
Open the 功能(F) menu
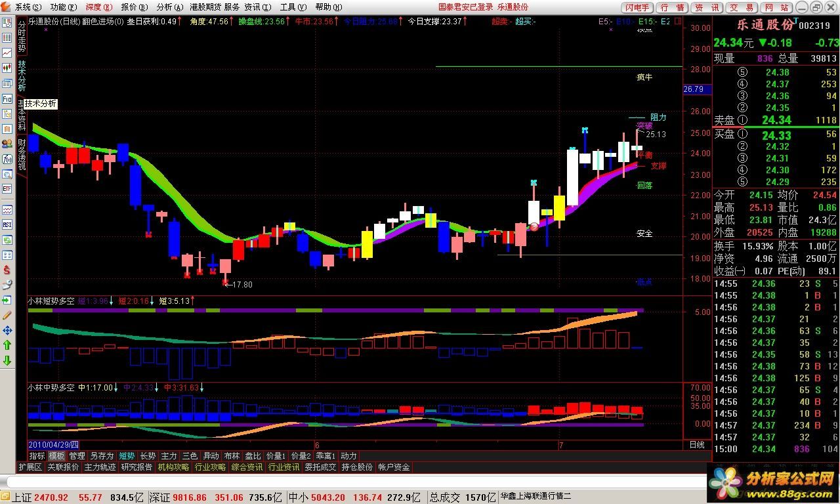[63, 7]
